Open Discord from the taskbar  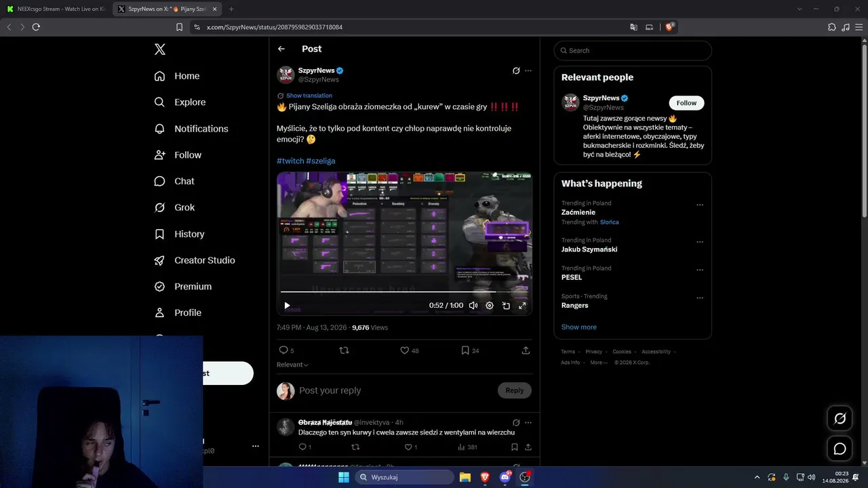click(x=505, y=477)
